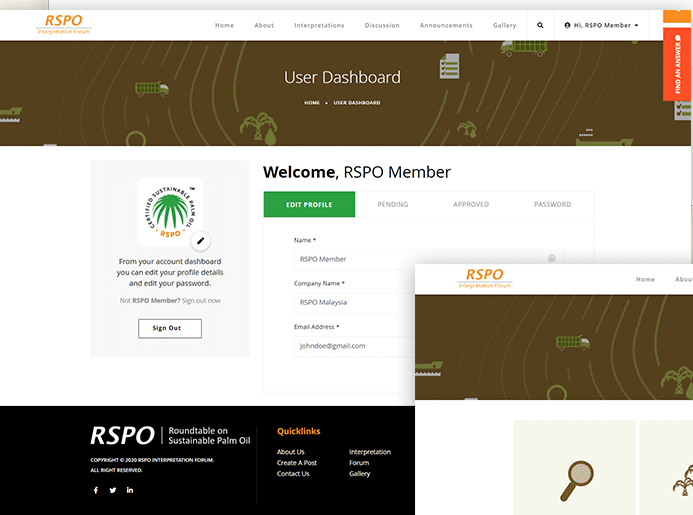Open the Twitter icon in footer

113,490
